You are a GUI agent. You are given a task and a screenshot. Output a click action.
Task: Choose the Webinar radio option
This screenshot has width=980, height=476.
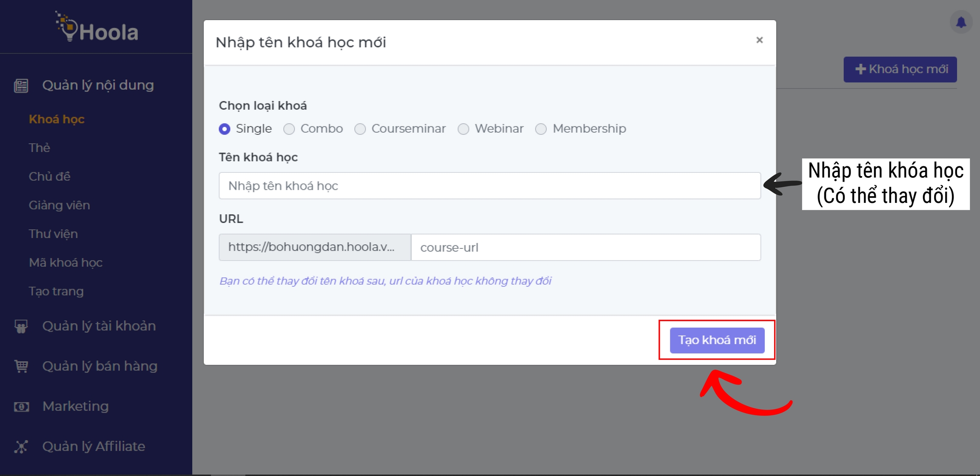463,129
